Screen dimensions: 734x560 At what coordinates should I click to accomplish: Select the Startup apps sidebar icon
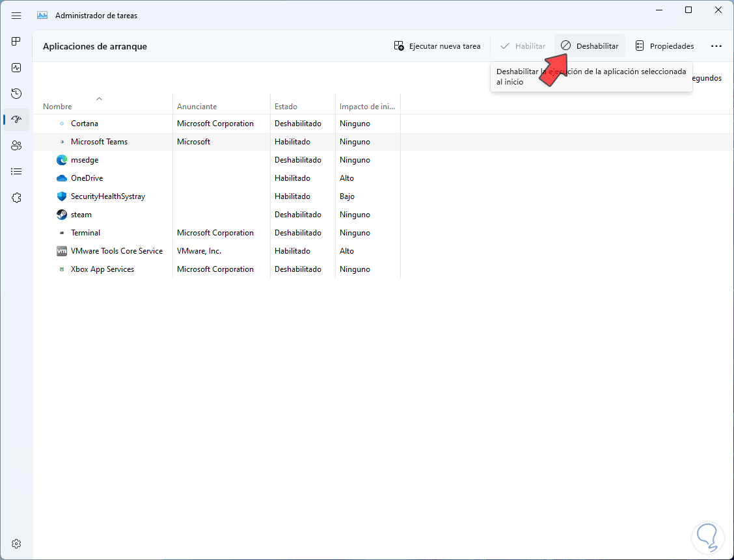click(16, 119)
